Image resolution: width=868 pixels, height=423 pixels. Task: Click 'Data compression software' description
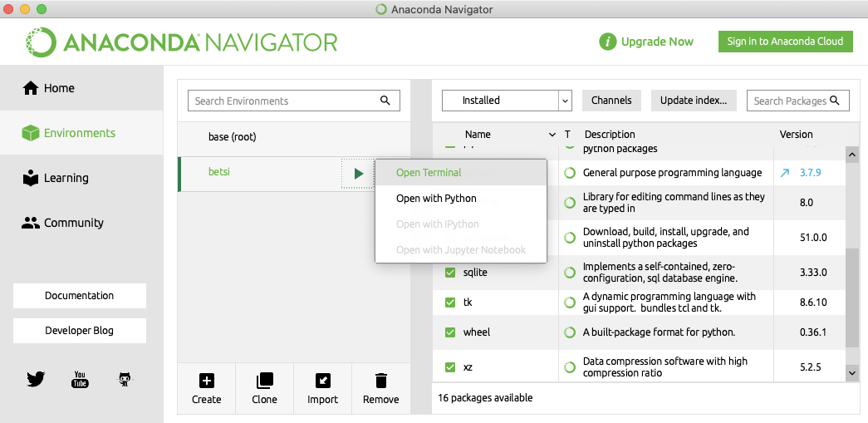[x=664, y=367]
